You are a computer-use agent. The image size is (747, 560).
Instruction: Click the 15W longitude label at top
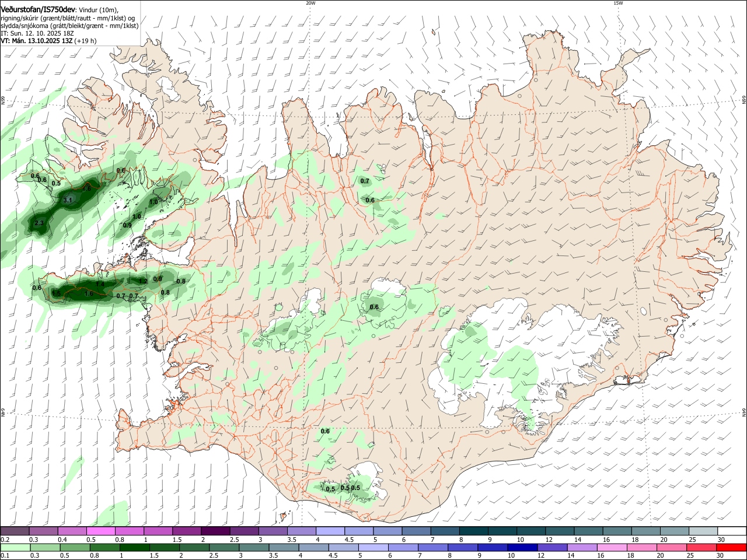point(618,3)
